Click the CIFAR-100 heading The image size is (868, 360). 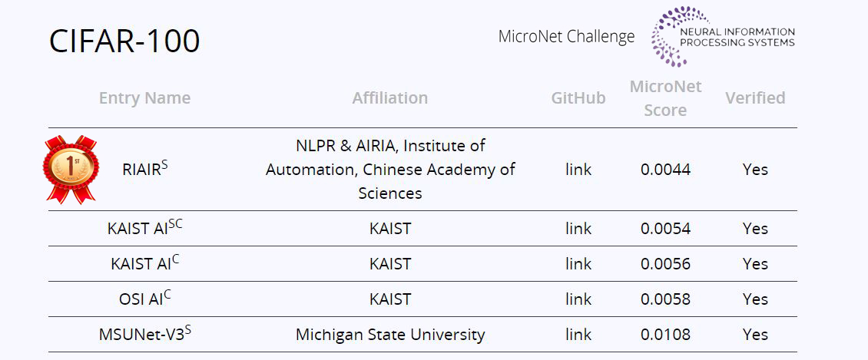pyautogui.click(x=124, y=41)
